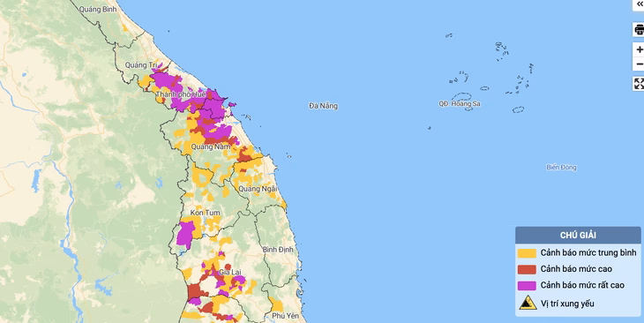The image size is (644, 323).
Task: Click the print map icon
Action: point(639,30)
